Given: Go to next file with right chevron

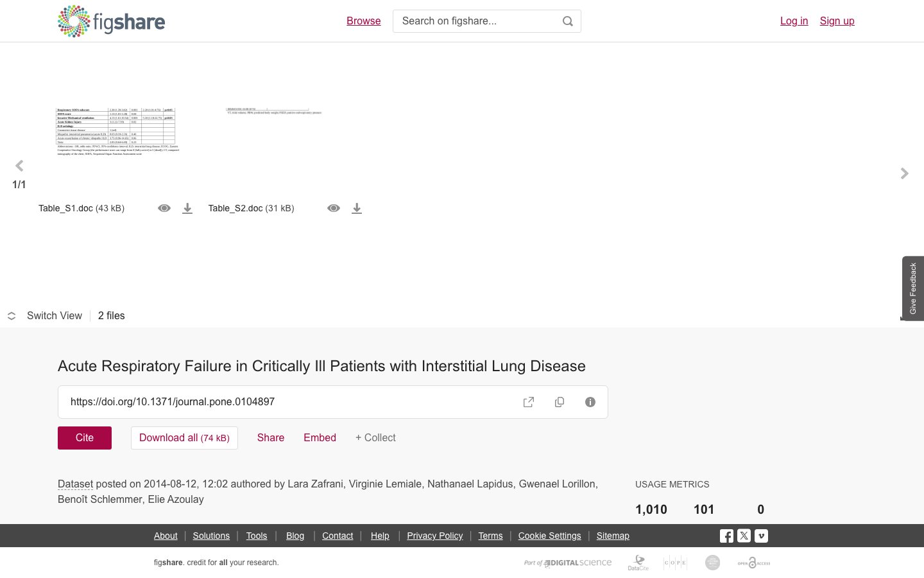Looking at the screenshot, I should coord(905,173).
